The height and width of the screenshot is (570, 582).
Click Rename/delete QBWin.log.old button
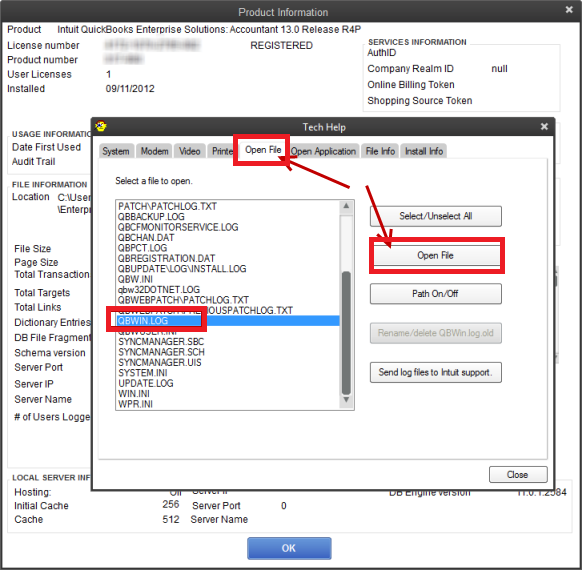436,333
